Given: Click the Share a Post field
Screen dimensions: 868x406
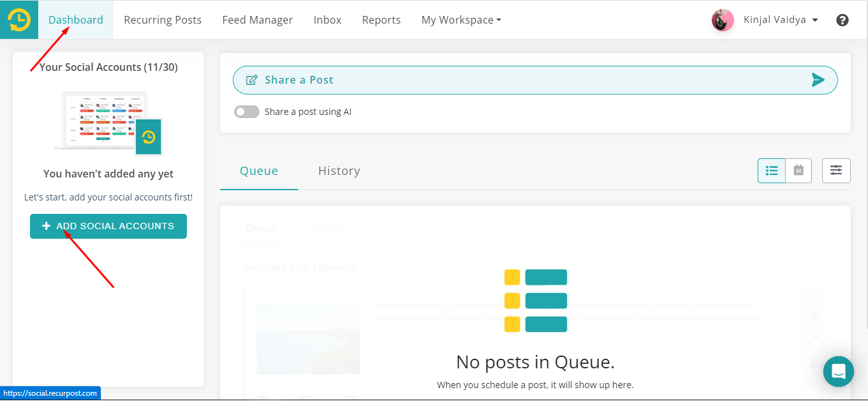Looking at the screenshot, I should (x=535, y=80).
